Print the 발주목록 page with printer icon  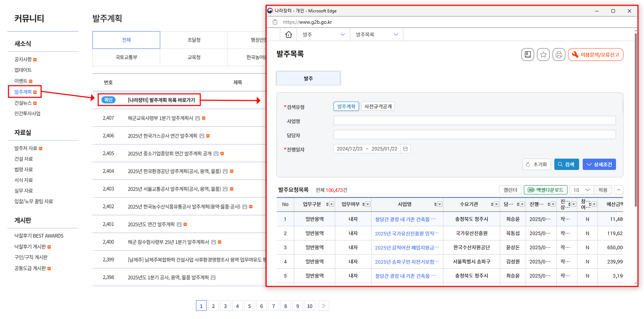click(559, 55)
